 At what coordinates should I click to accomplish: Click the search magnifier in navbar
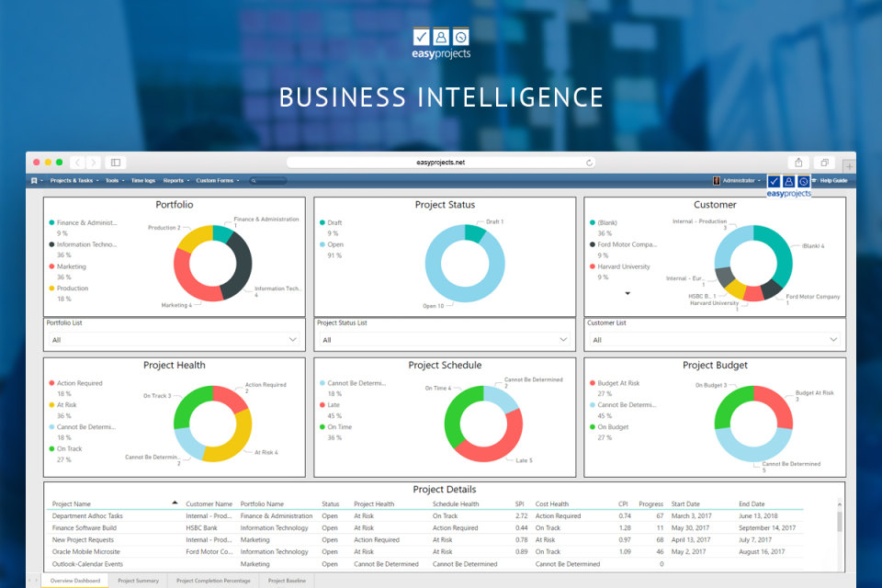coord(254,181)
